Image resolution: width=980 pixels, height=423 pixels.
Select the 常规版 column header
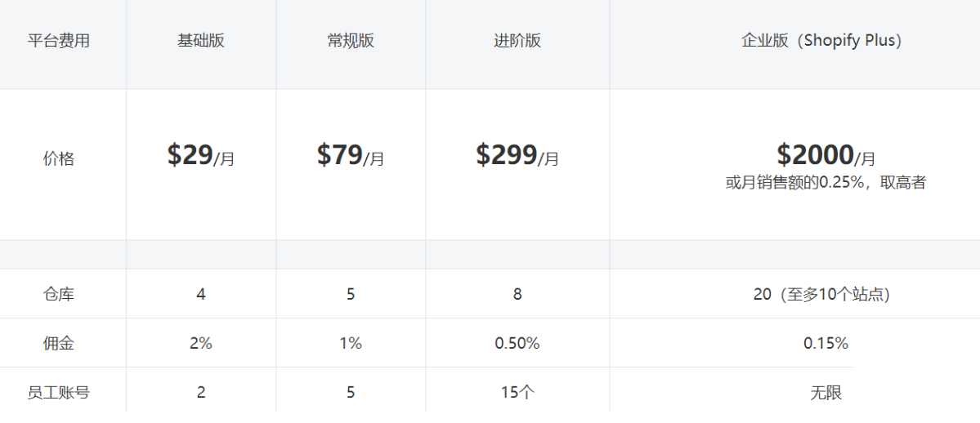point(351,41)
